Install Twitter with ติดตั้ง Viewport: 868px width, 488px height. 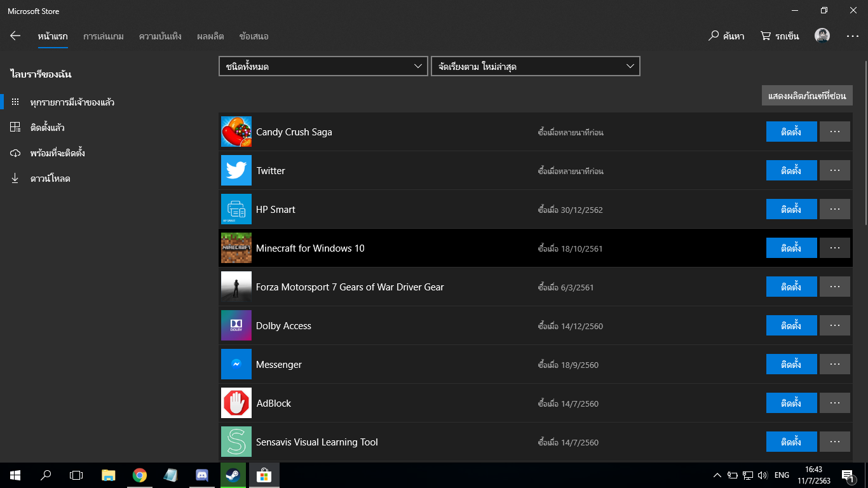coord(791,170)
